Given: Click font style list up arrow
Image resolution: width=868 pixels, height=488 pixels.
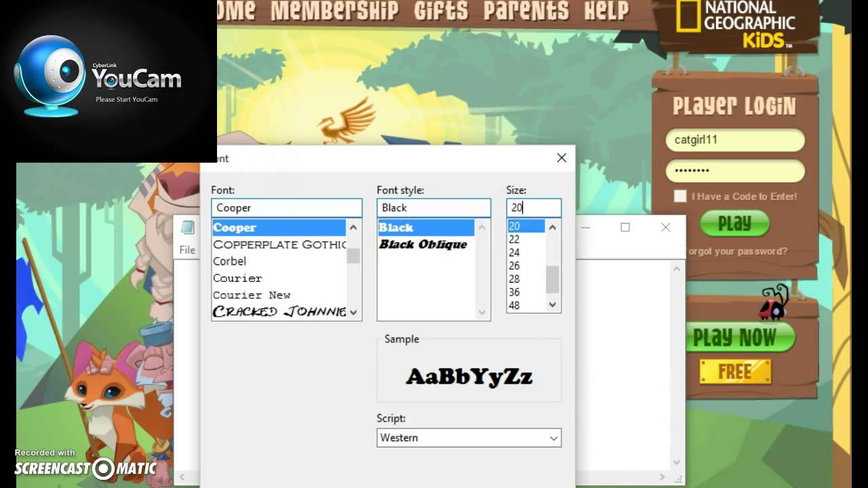Looking at the screenshot, I should [x=482, y=228].
